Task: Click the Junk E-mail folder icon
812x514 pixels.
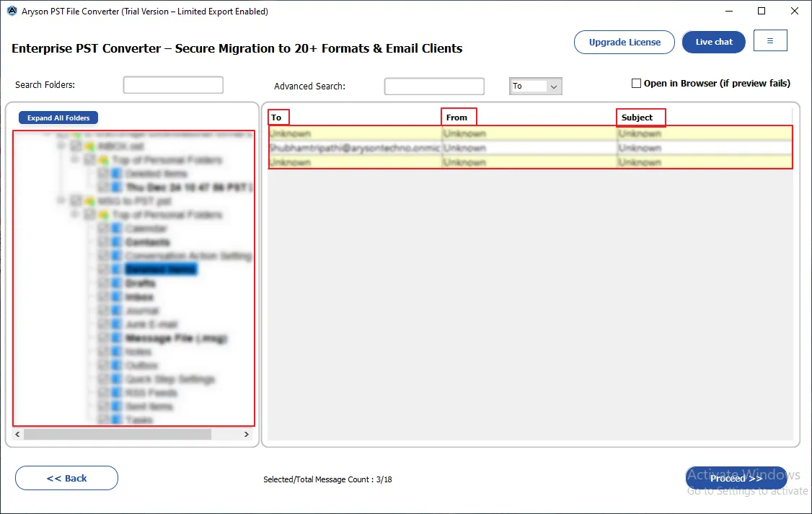Action: 116,324
